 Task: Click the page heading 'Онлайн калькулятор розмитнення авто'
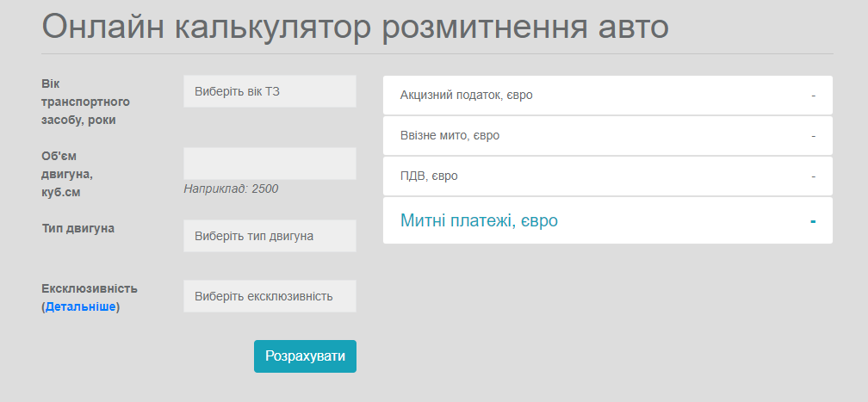point(355,28)
